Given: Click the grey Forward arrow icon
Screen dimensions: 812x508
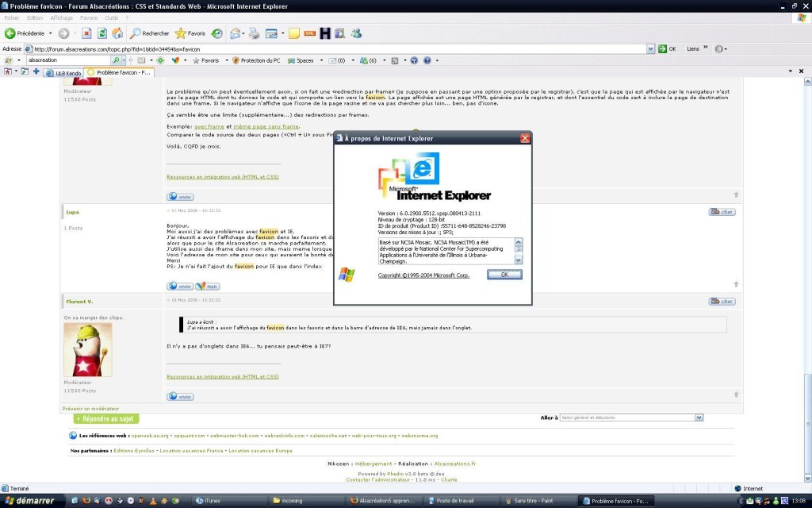Looking at the screenshot, I should [x=63, y=33].
